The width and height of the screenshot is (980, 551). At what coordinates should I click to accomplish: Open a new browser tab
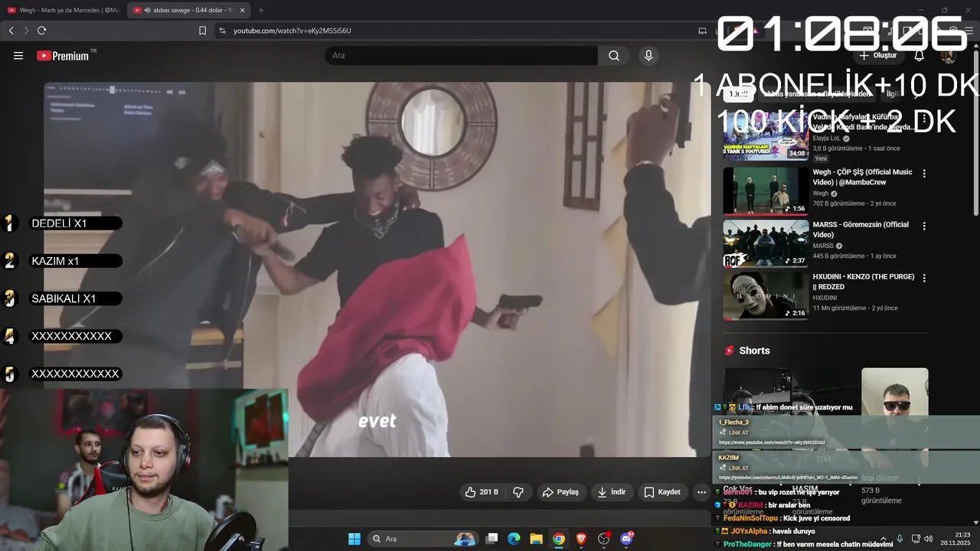coord(261,10)
